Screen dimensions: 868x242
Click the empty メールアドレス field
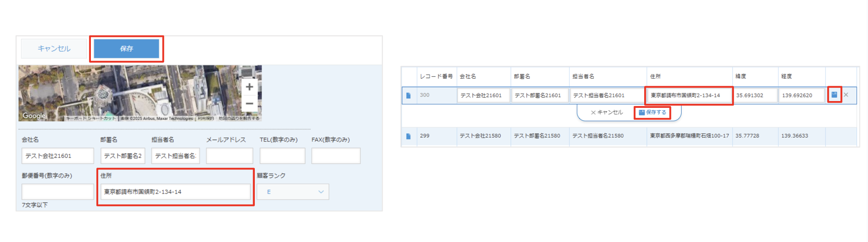pyautogui.click(x=229, y=156)
